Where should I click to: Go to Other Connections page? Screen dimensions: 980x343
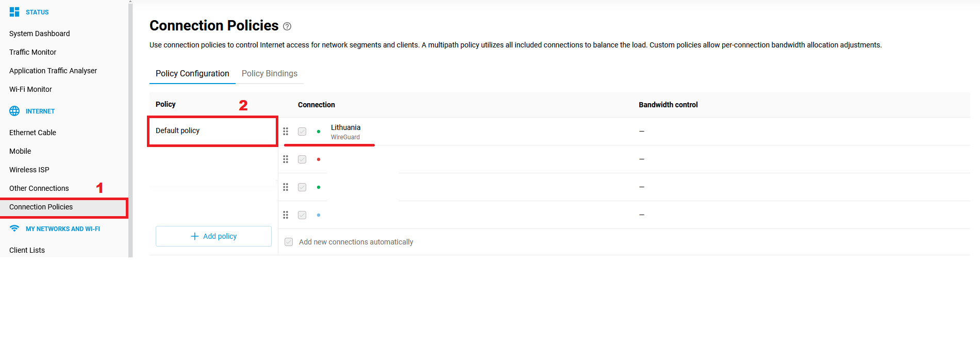pyautogui.click(x=39, y=188)
